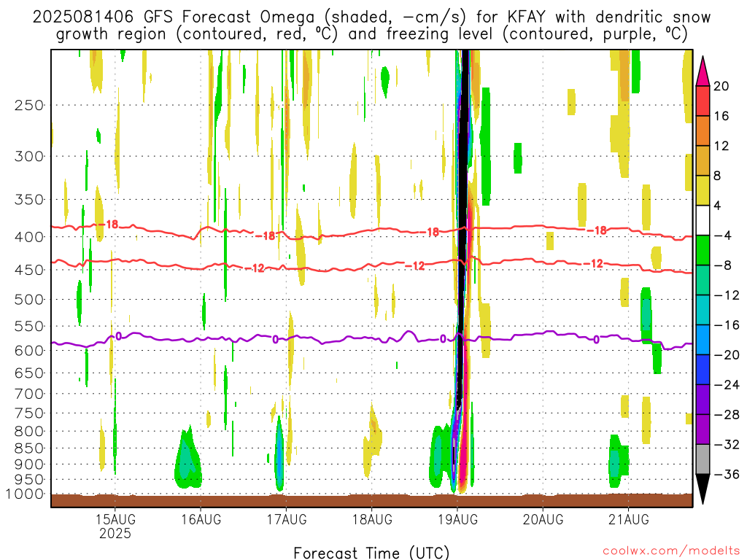The height and width of the screenshot is (560, 747).
Task: Click the pink upward arrow atop the colorbar
Action: click(703, 71)
